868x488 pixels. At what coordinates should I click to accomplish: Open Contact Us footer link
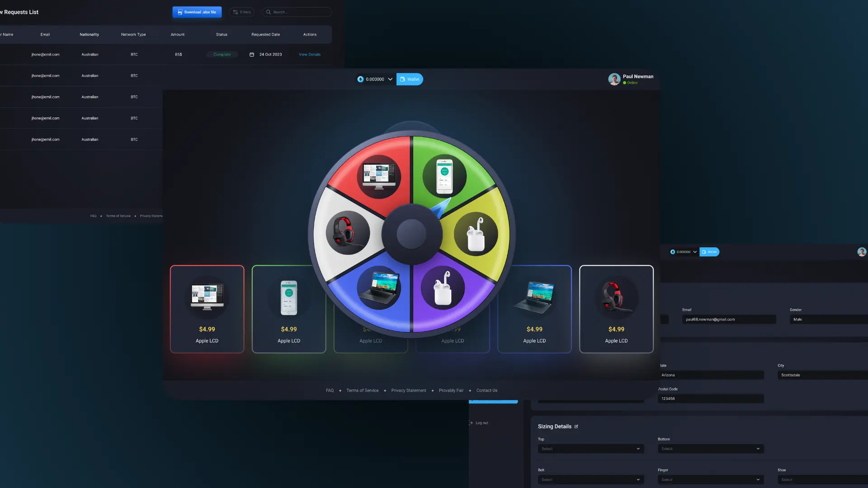pos(487,390)
